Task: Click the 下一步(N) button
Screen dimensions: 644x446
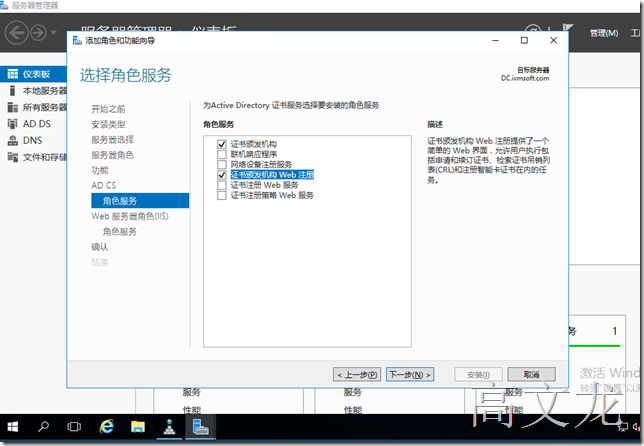Action: point(410,375)
